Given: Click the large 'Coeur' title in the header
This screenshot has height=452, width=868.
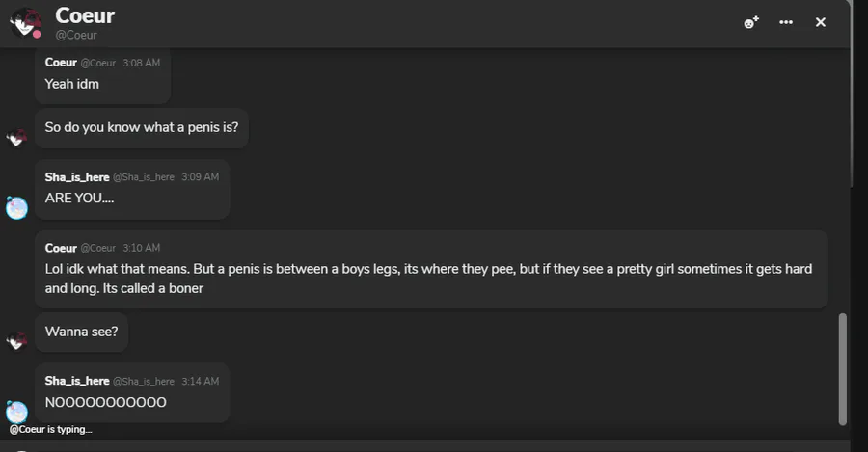Looking at the screenshot, I should pos(85,15).
